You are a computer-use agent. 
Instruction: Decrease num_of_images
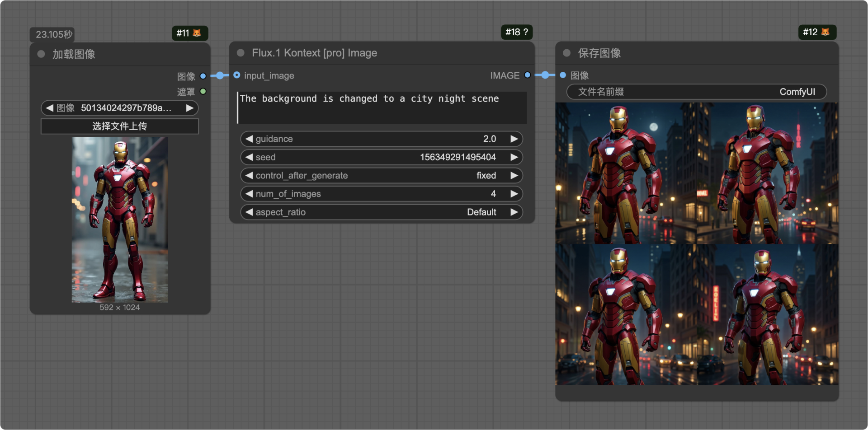[x=249, y=194]
